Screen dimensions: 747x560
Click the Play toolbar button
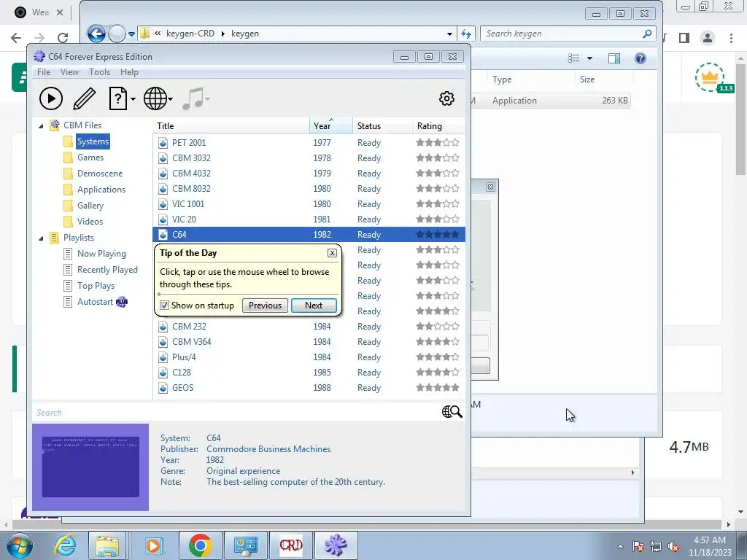tap(51, 98)
